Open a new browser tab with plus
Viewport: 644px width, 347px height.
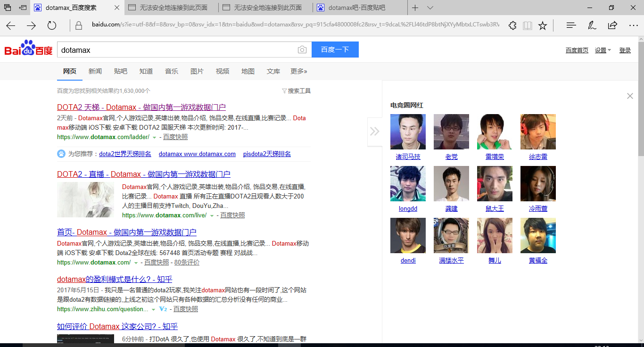point(415,8)
